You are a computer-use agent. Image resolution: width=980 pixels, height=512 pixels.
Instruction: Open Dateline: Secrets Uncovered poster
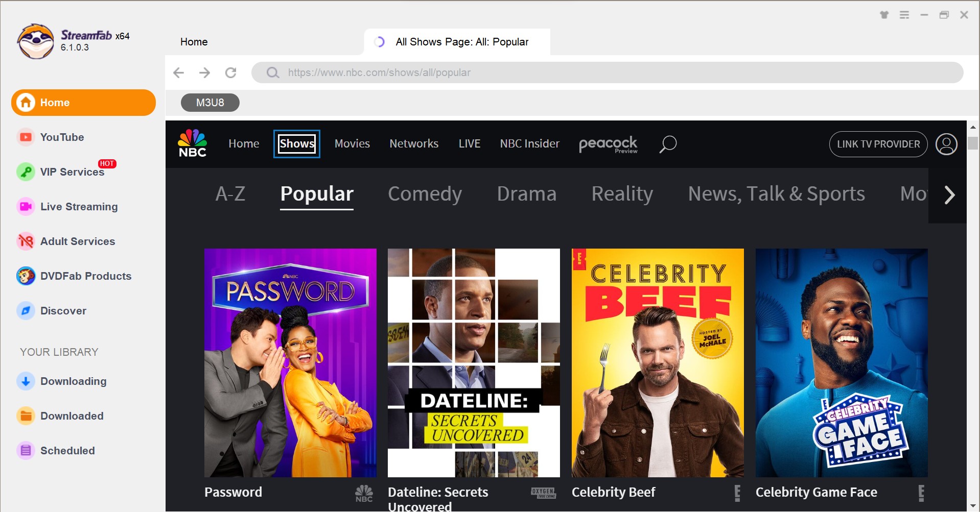474,363
